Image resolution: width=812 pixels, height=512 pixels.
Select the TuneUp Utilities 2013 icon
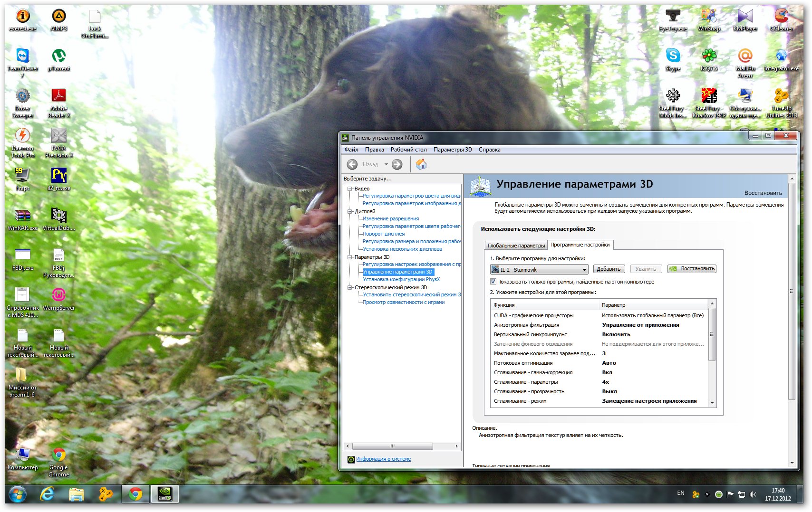[781, 103]
